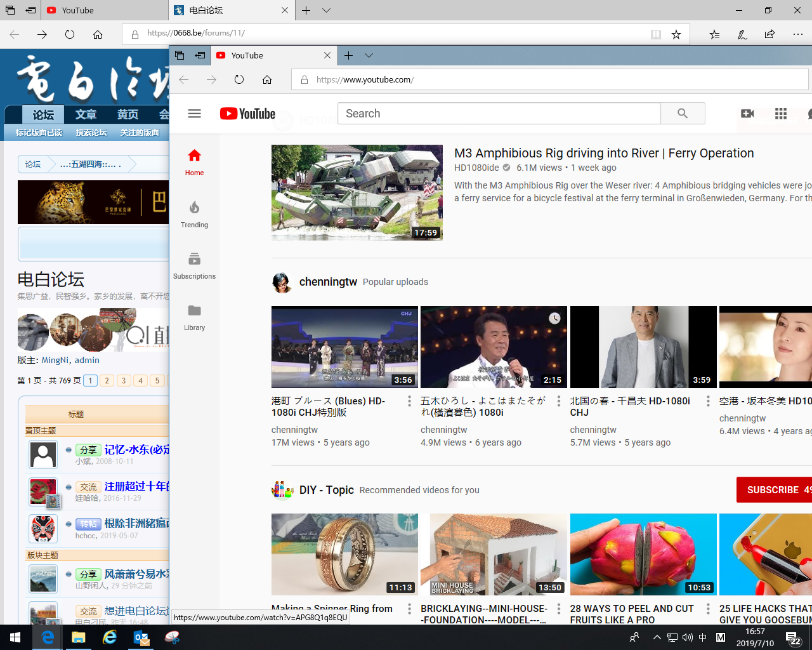Click the YouTube search magnifier button

coord(683,114)
